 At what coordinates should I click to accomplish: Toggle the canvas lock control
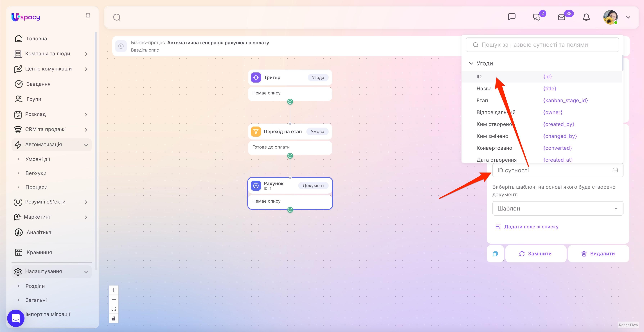tap(114, 318)
